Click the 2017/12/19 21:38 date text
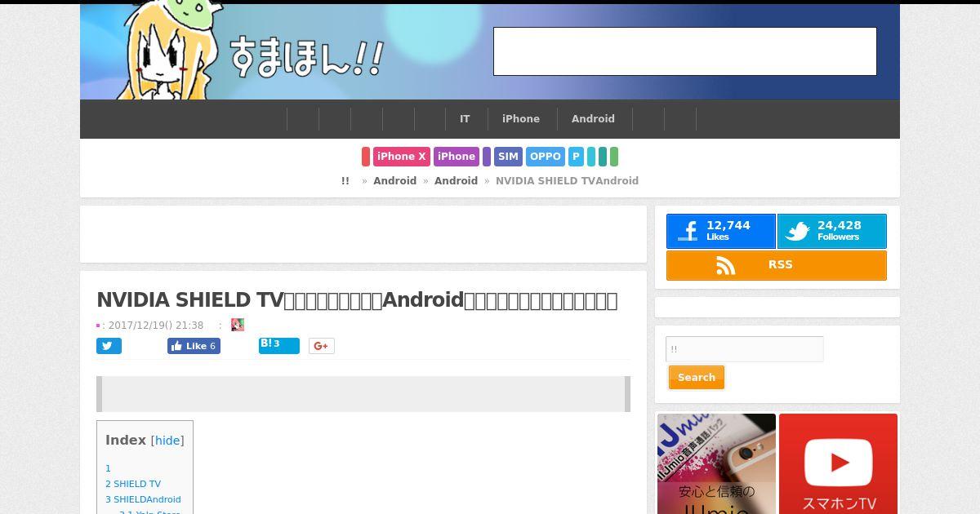The image size is (980, 514). click(156, 326)
